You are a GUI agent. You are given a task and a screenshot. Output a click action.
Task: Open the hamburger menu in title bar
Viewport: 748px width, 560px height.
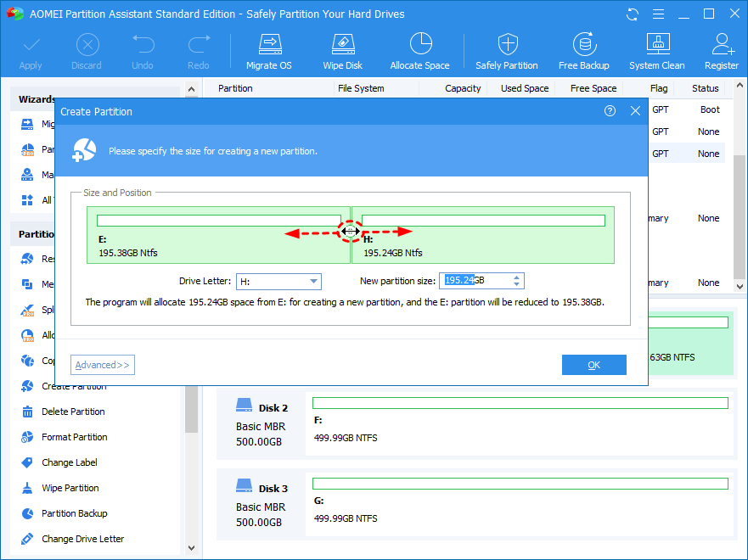[658, 14]
